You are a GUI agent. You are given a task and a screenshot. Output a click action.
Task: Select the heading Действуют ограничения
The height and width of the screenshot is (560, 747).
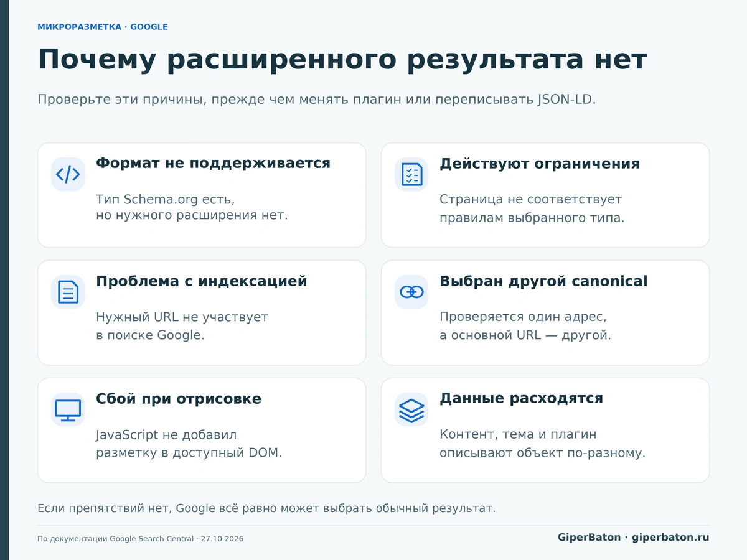[540, 164]
